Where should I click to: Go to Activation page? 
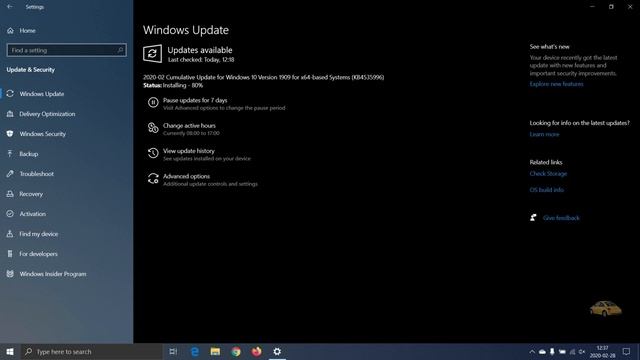coord(33,214)
